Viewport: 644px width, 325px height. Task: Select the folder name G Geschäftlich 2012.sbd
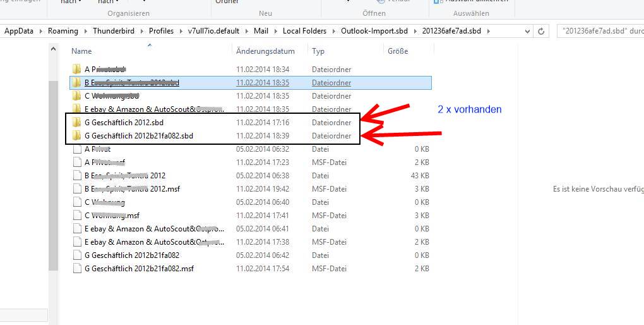tap(124, 122)
